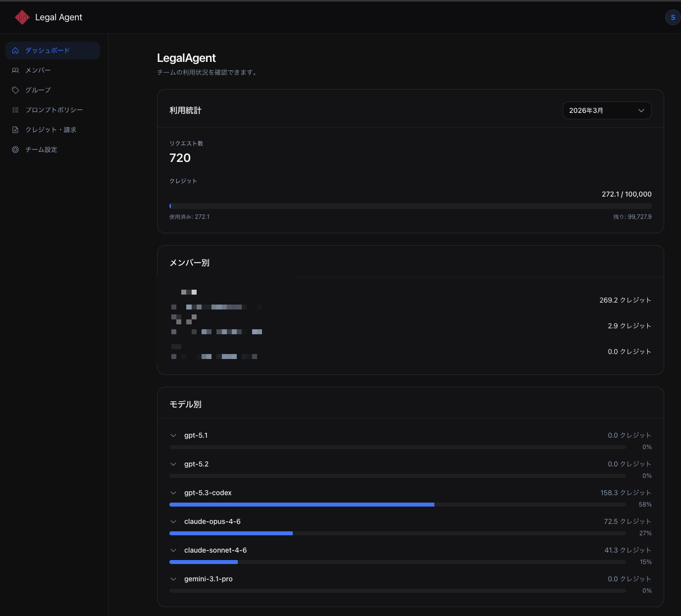Open the 2026年3月 month dropdown
Screen dimensions: 681x616
pyautogui.click(x=607, y=110)
